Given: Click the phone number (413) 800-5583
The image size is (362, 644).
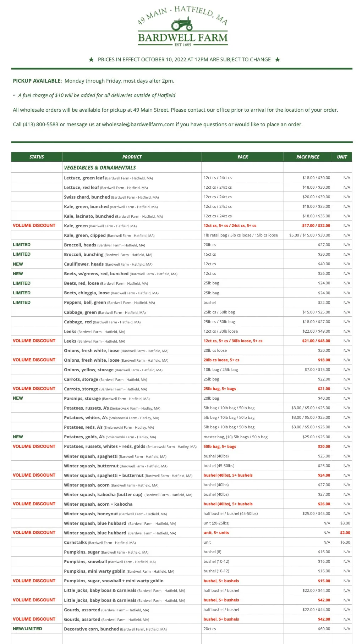Looking at the screenshot, I should click(x=40, y=124).
